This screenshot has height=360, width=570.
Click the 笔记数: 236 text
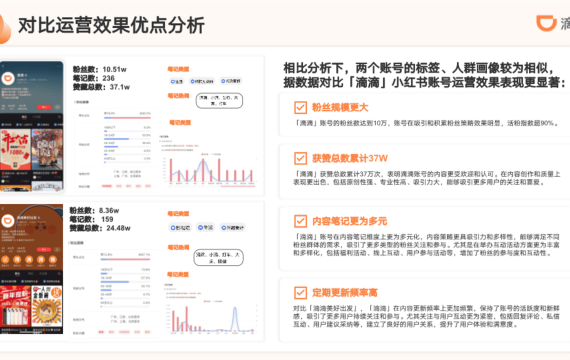tap(93, 78)
